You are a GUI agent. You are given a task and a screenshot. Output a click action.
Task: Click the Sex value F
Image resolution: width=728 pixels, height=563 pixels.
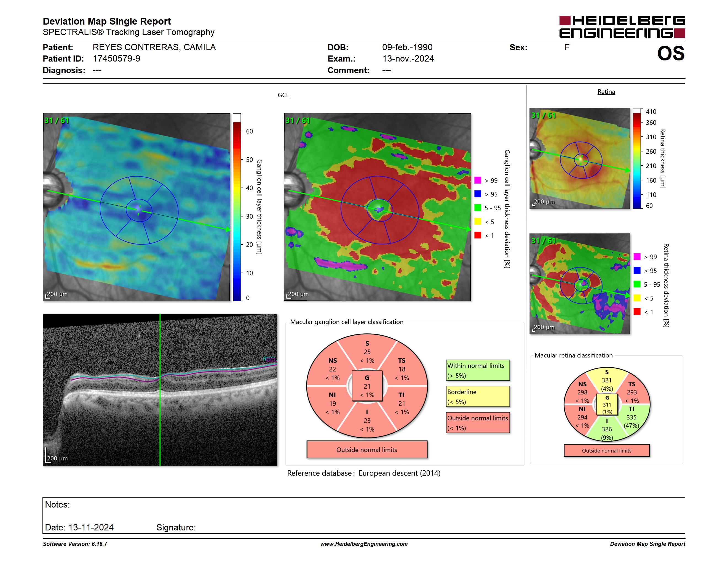(x=567, y=47)
